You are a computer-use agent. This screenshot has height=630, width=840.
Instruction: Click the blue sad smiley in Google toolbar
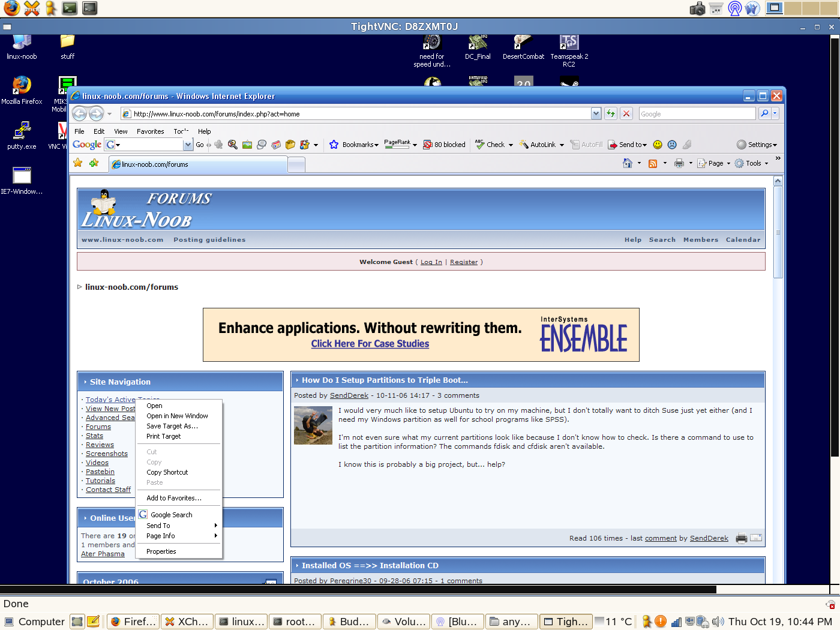coord(672,145)
